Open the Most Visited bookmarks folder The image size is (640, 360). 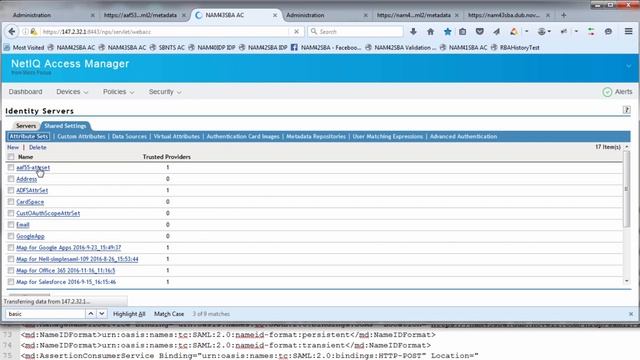tap(24, 47)
